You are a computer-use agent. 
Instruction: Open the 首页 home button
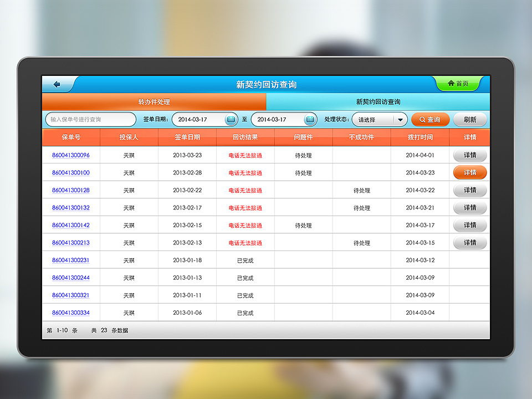(x=458, y=84)
